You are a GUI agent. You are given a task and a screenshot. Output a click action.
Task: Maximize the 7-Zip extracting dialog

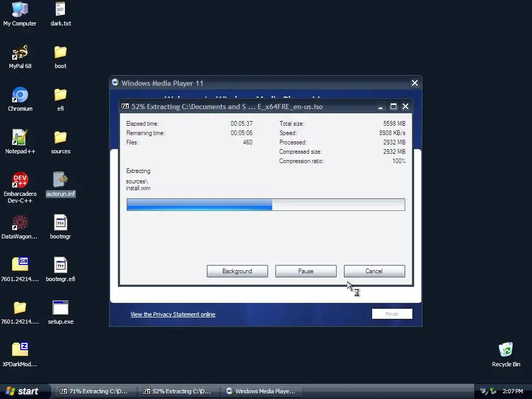click(393, 107)
